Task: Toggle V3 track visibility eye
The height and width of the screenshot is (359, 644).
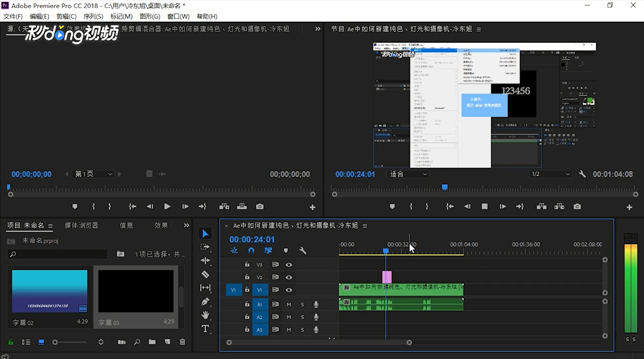Action: coord(289,265)
